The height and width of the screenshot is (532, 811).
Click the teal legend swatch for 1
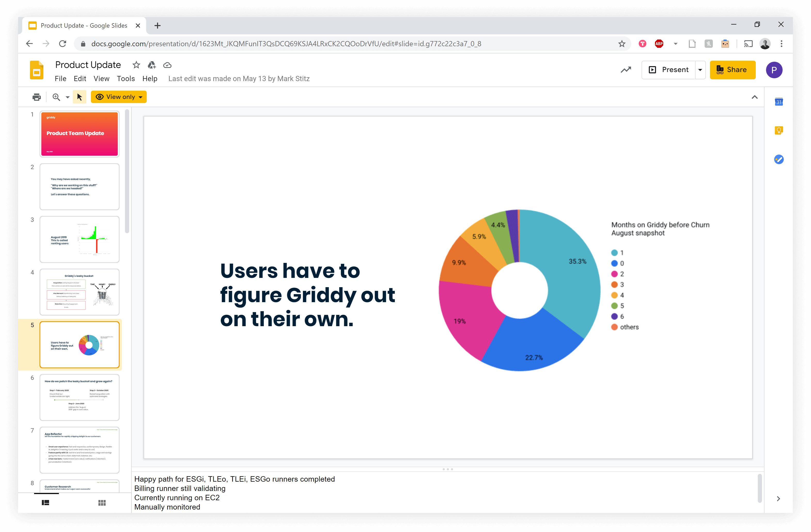point(614,253)
